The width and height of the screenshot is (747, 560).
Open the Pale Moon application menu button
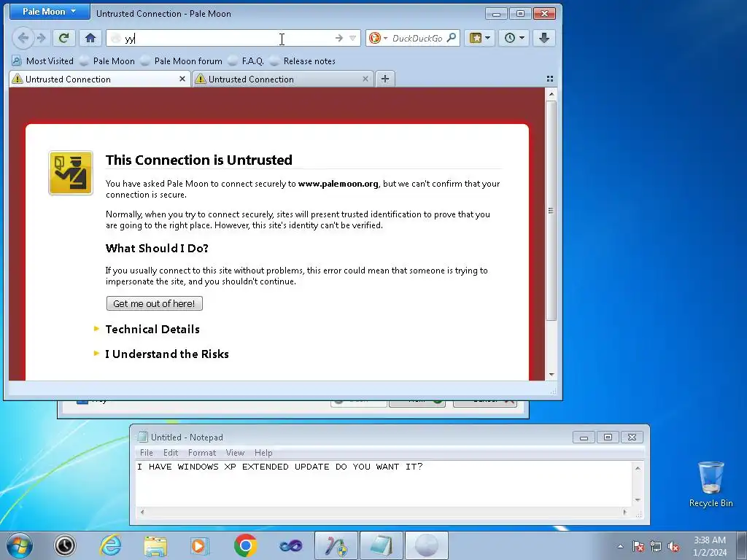point(50,12)
